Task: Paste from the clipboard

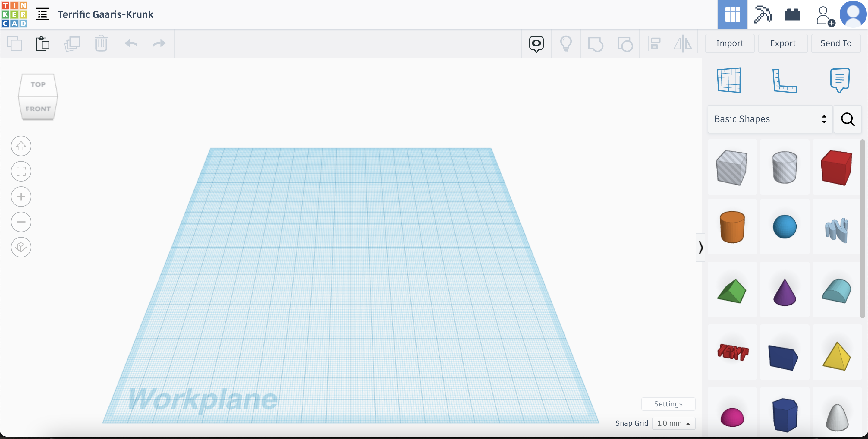Action: 42,43
